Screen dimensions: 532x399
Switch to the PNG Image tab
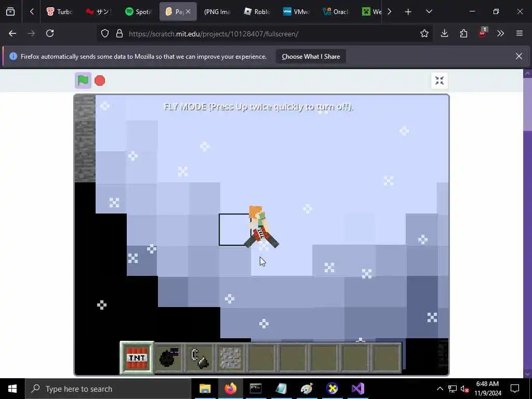[x=217, y=12]
